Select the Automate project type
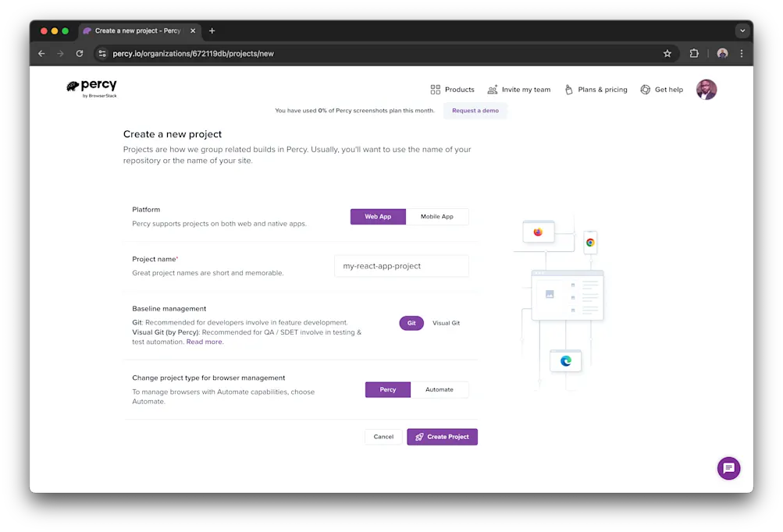783x532 pixels. (440, 390)
